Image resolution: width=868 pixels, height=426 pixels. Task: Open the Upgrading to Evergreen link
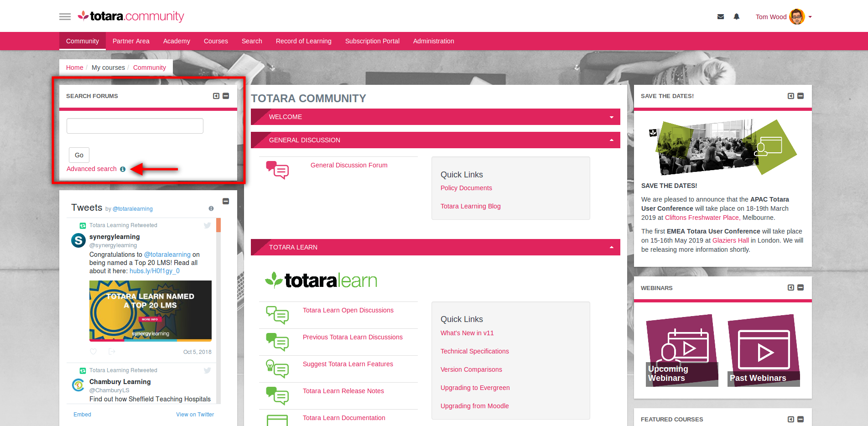coord(475,388)
